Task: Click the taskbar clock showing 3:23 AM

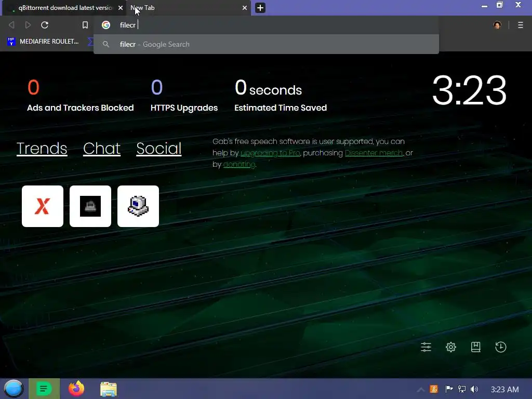Action: [505, 390]
